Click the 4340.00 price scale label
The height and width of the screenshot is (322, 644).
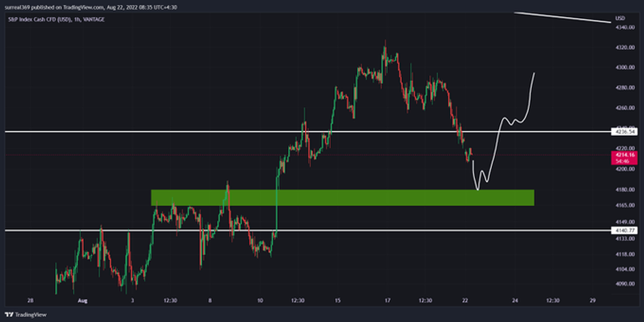click(625, 28)
